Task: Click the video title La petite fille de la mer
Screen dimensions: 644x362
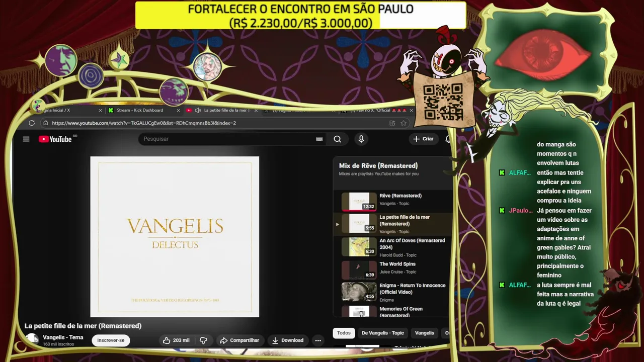Action: (83, 326)
